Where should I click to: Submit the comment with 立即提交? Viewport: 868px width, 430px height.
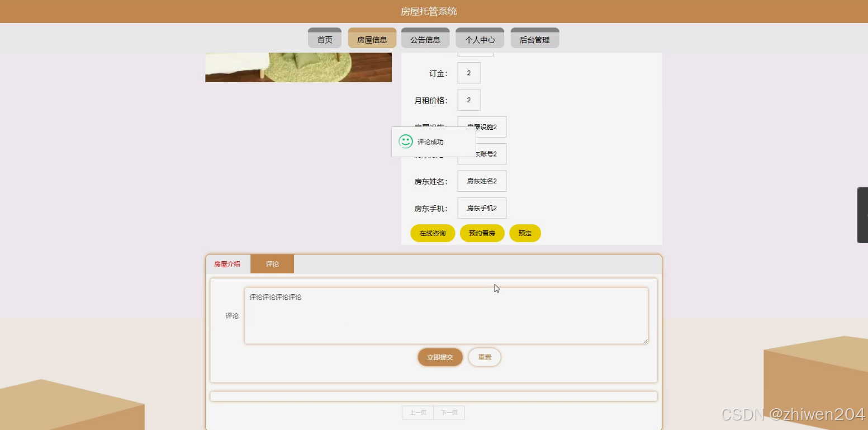tap(439, 357)
